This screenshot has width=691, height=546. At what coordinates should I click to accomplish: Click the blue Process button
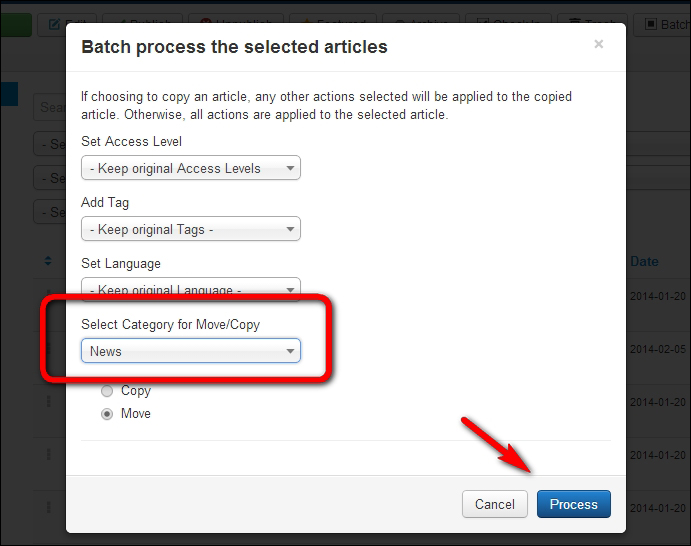(x=573, y=504)
